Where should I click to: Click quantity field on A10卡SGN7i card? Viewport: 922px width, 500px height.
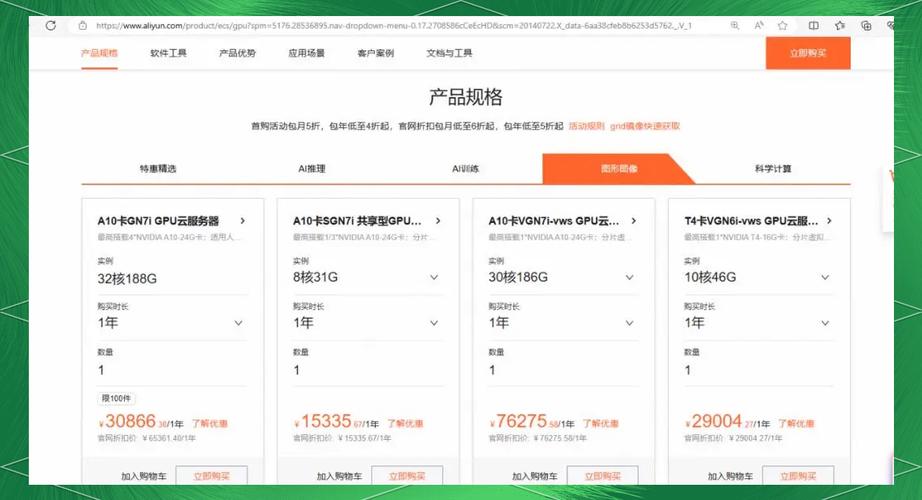click(368, 370)
